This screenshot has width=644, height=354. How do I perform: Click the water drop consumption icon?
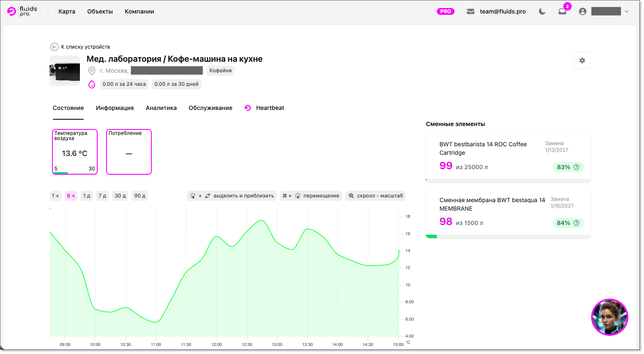click(92, 84)
